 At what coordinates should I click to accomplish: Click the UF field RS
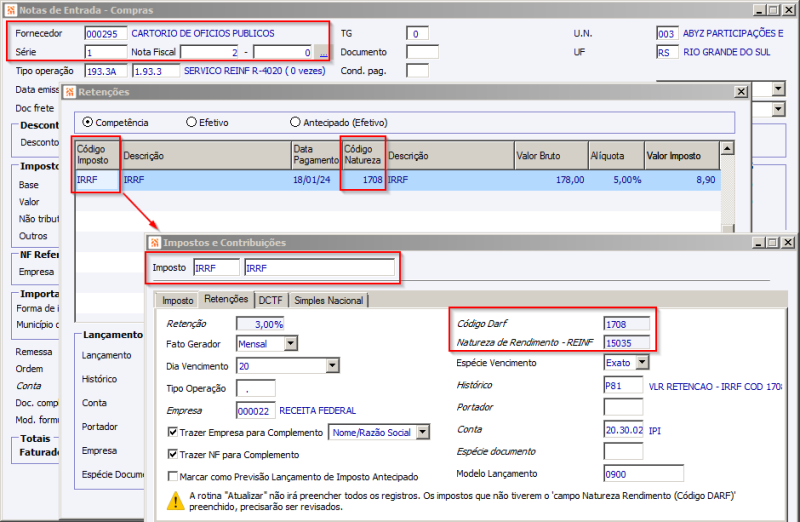click(667, 52)
